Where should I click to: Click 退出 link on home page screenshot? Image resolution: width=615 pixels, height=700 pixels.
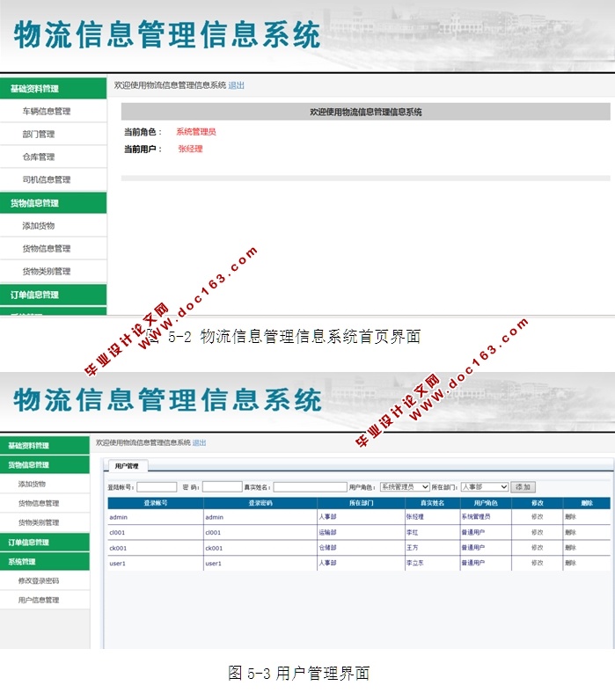tap(237, 85)
